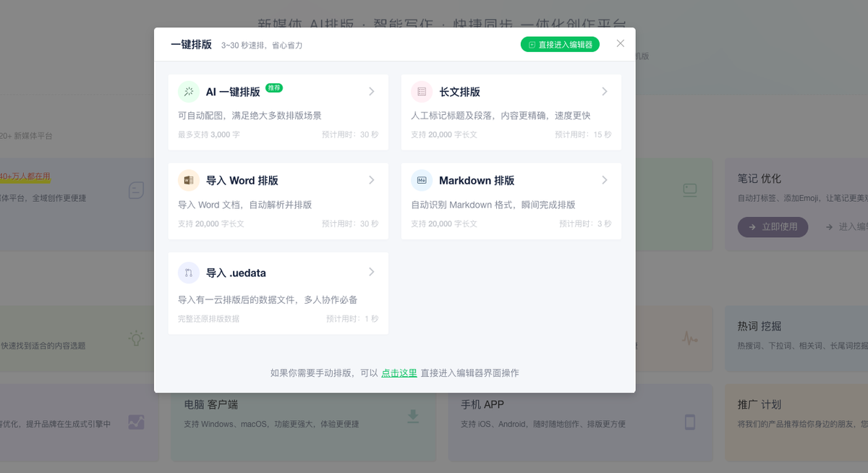Click text 自动识别 Markdown 格式，瞬间完成排版
Screen dimensions: 868x473
pyautogui.click(x=493, y=205)
